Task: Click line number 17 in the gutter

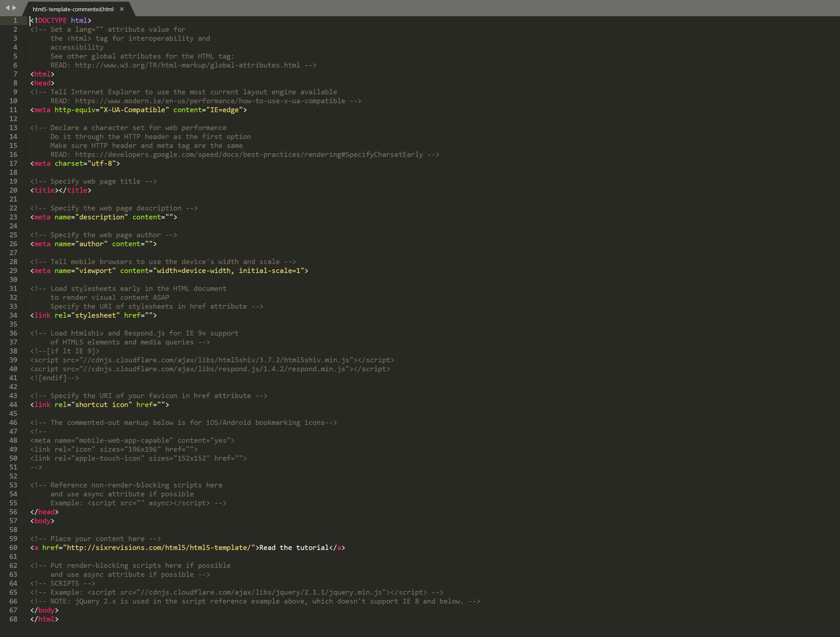Action: 14,163
